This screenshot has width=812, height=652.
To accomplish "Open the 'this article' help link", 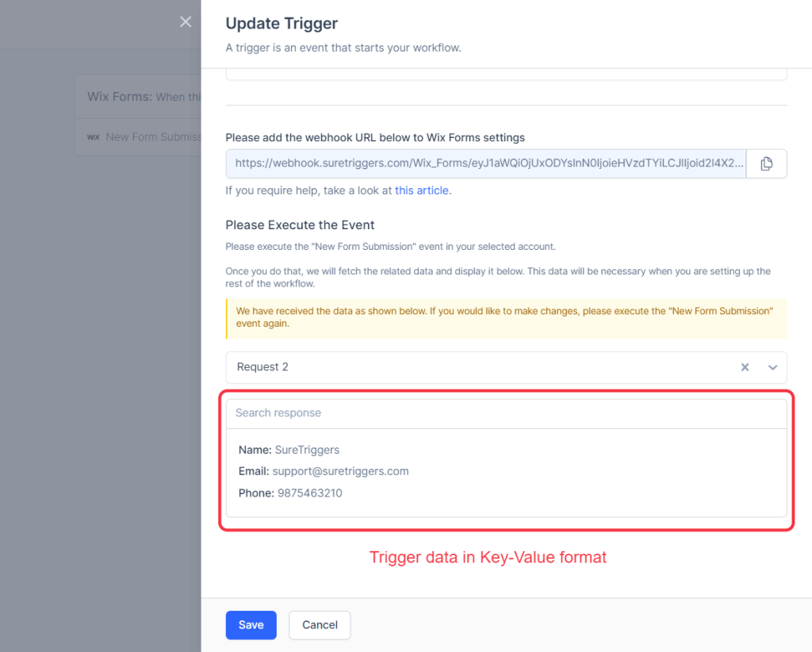I will coord(422,190).
